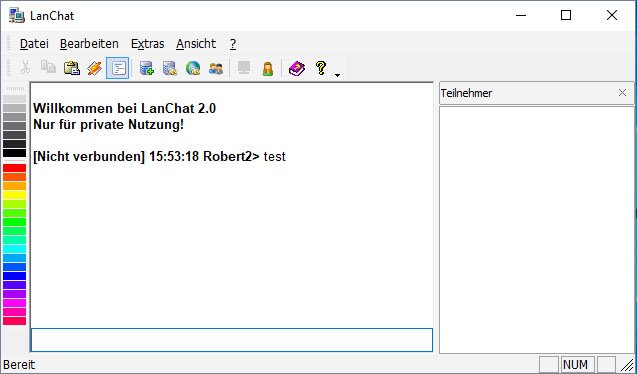Click the resize grip at window corner
This screenshot has height=374, width=637.
coord(628,366)
